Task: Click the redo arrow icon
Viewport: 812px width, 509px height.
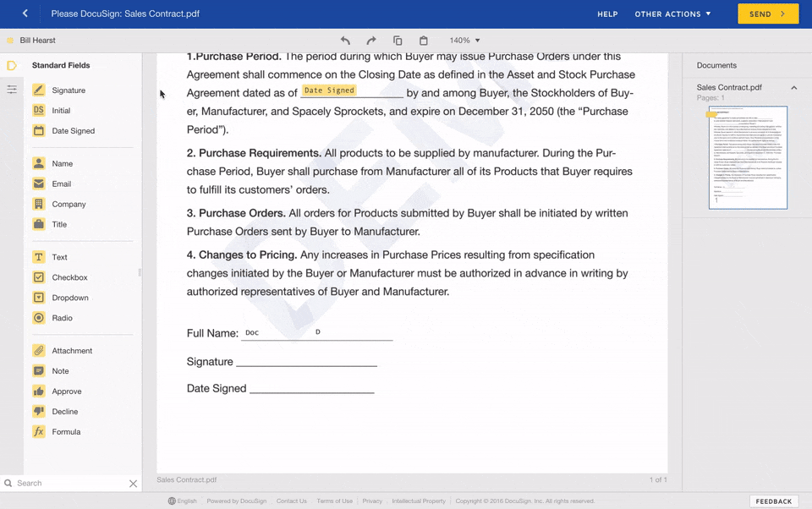Action: pos(371,41)
